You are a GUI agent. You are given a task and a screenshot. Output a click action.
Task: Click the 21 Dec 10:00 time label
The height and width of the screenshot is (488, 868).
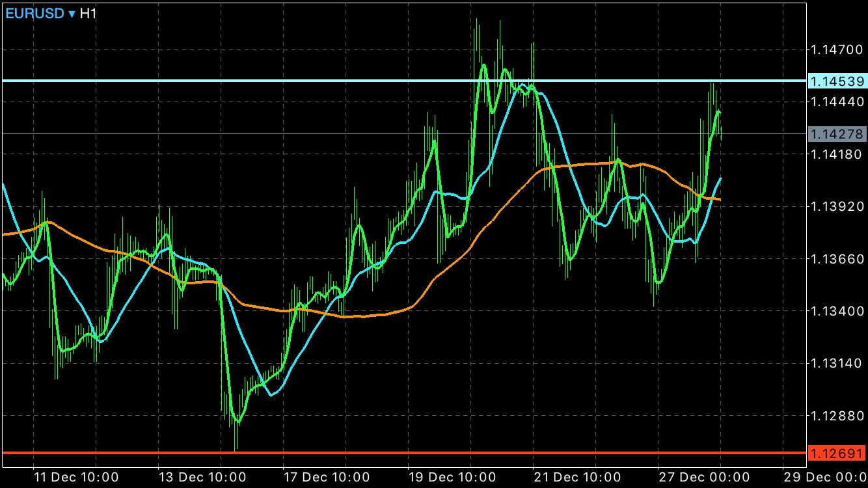[577, 477]
